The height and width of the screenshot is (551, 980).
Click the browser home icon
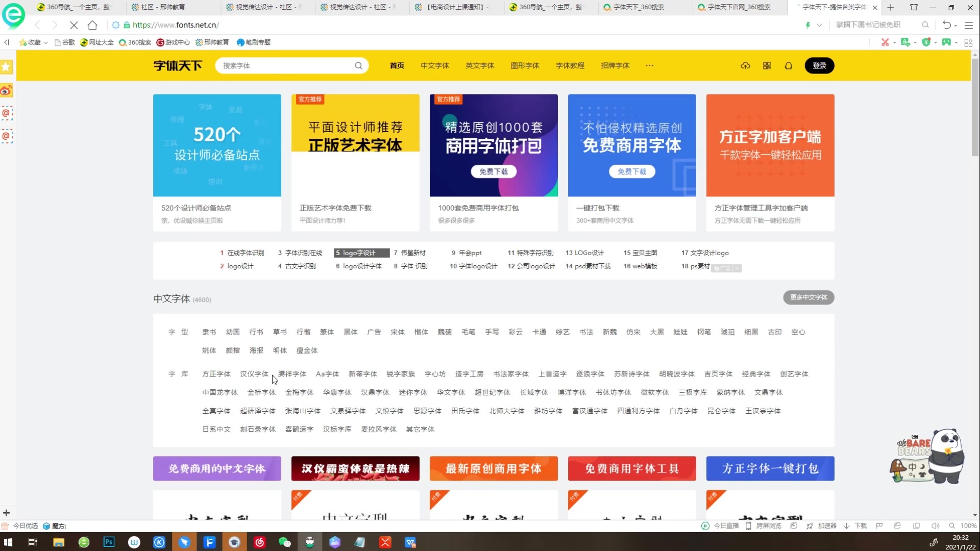point(92,25)
